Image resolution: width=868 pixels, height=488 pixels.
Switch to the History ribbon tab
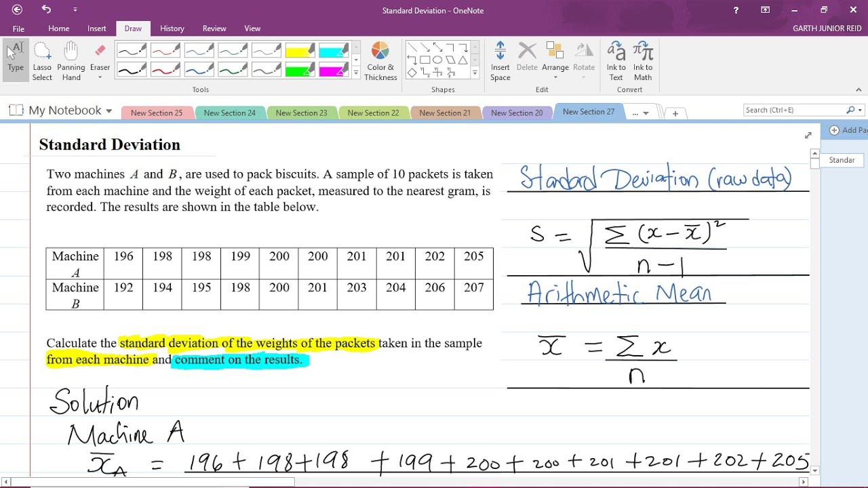click(172, 28)
